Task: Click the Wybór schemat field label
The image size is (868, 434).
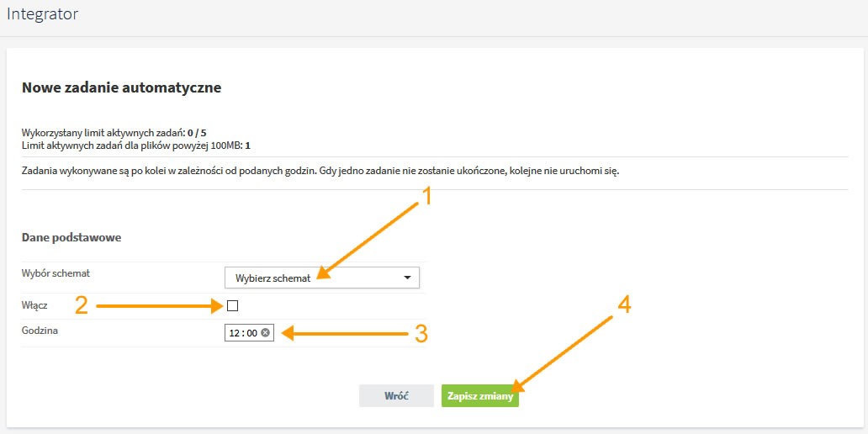Action: pyautogui.click(x=56, y=273)
